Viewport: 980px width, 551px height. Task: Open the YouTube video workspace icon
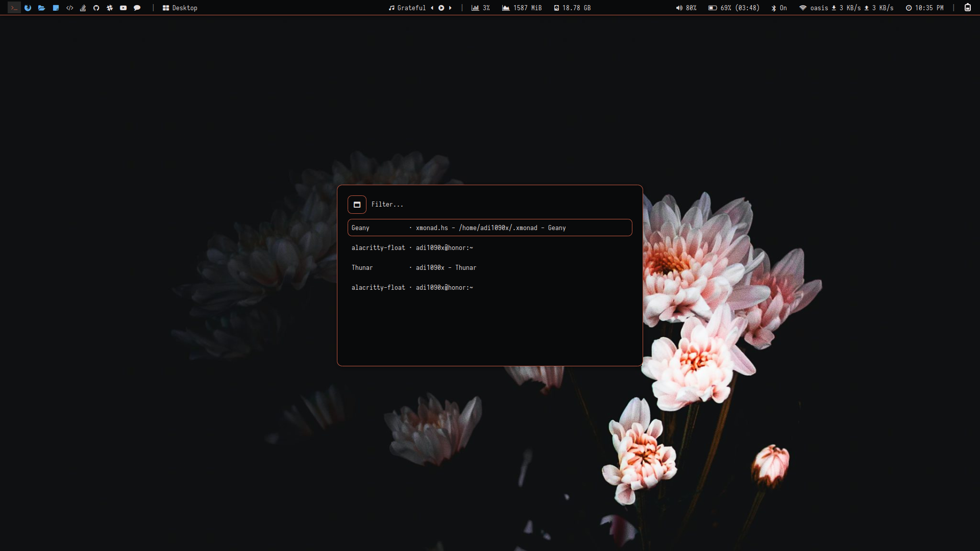click(123, 8)
